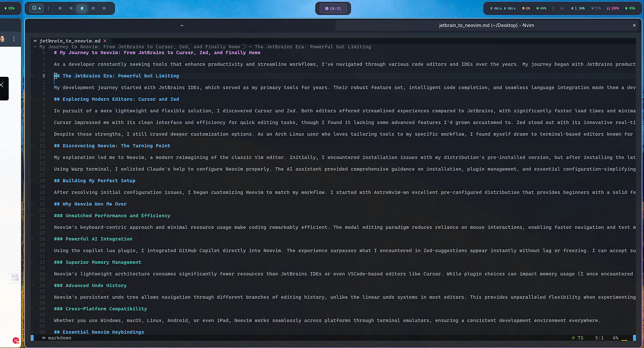Click the '## Discovering Neovim: The Turning Point' heading
The width and height of the screenshot is (644, 348).
coord(112,146)
